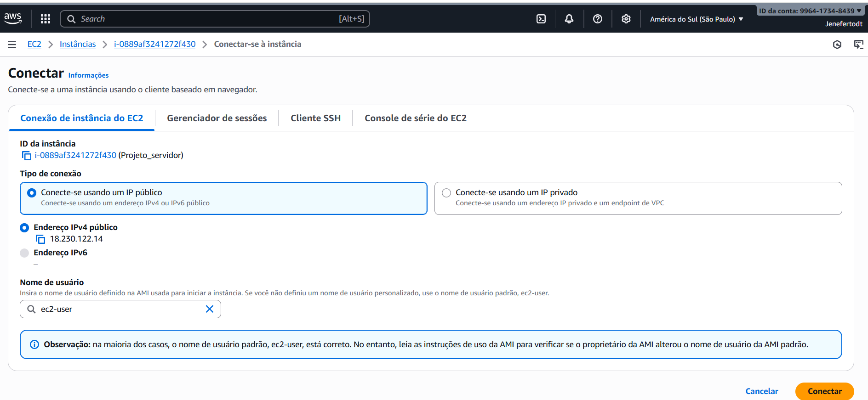
Task: Choose the 'Endereço IPv4 público' radio button
Action: click(x=24, y=228)
